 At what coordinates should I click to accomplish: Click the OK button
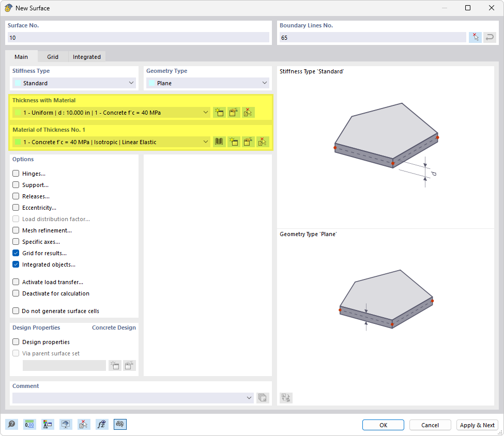pyautogui.click(x=383, y=425)
